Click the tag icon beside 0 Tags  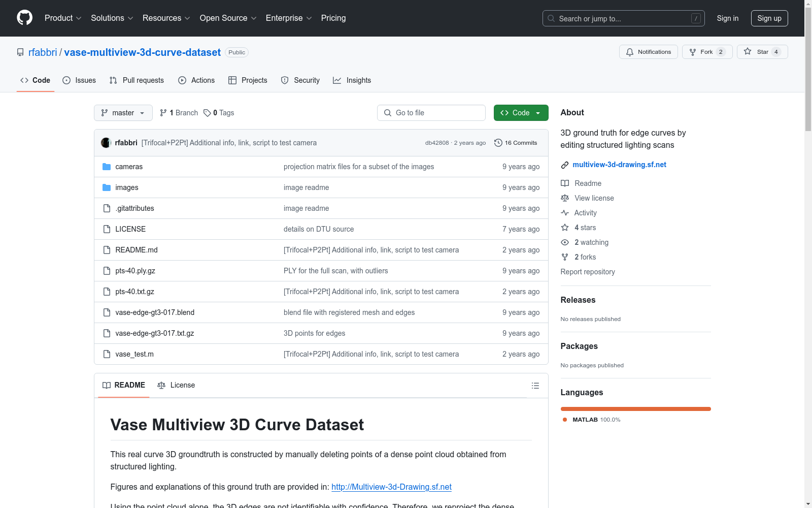207,113
